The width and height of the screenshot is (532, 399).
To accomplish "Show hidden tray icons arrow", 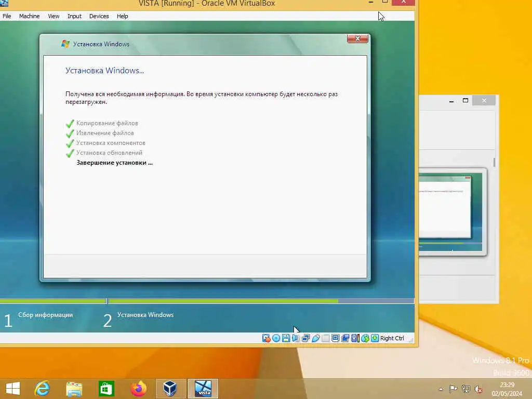I will point(441,389).
